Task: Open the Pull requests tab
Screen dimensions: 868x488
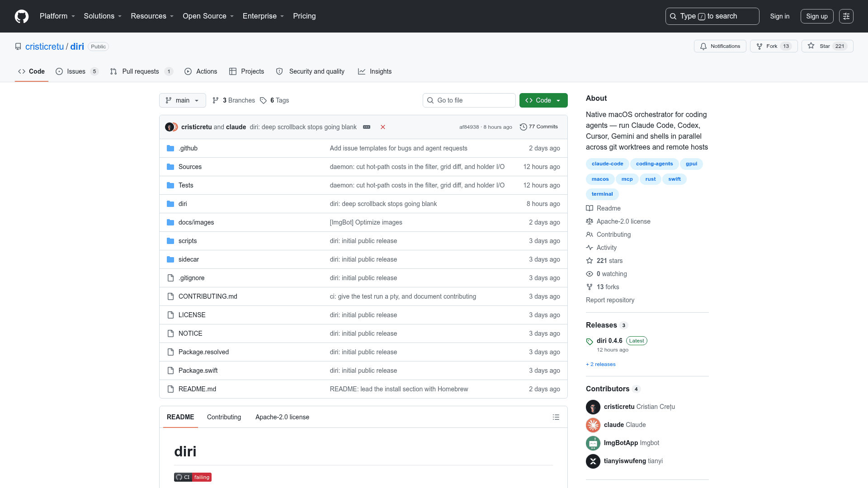Action: pos(142,71)
